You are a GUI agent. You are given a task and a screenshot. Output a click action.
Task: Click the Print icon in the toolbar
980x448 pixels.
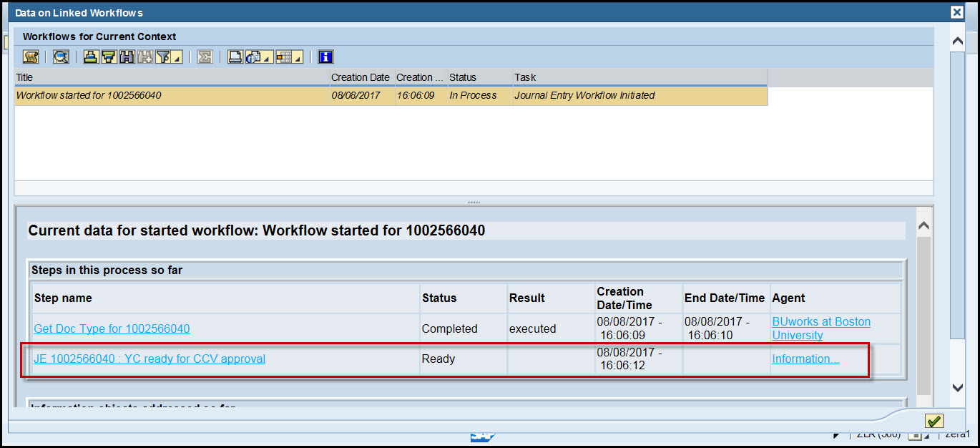[235, 57]
